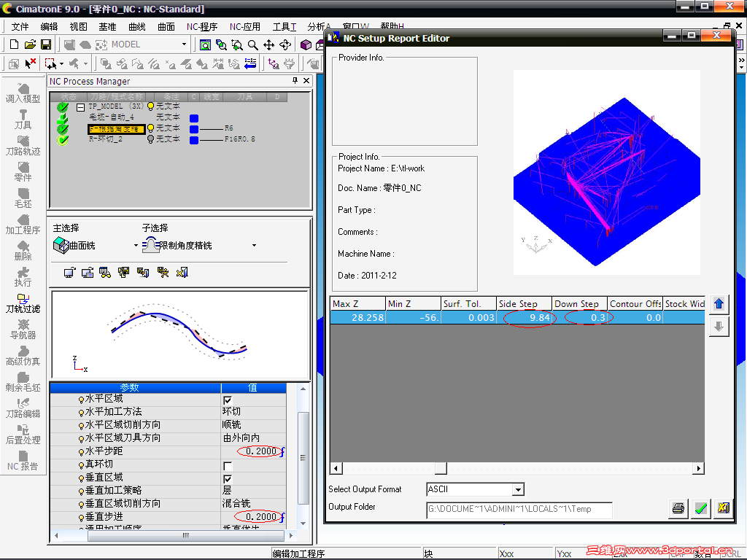Open the 曲面 menu

coord(166,27)
